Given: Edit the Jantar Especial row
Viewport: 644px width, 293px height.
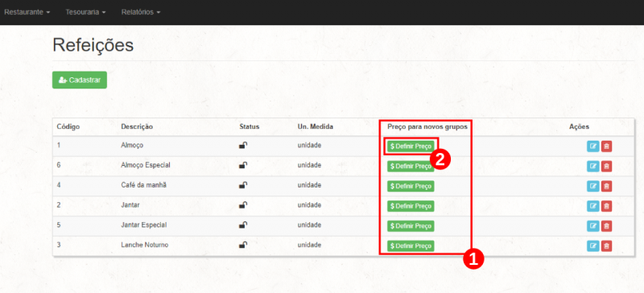Looking at the screenshot, I should [x=592, y=226].
